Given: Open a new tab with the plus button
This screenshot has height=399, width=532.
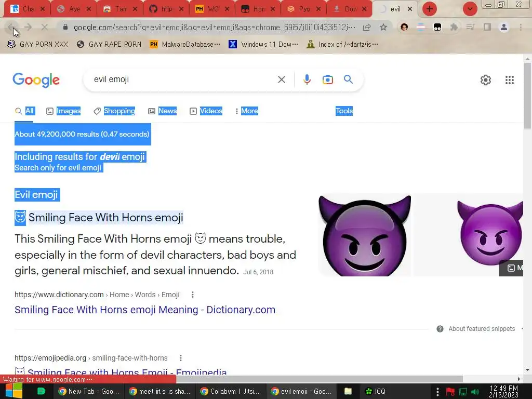Looking at the screenshot, I should click(x=430, y=9).
